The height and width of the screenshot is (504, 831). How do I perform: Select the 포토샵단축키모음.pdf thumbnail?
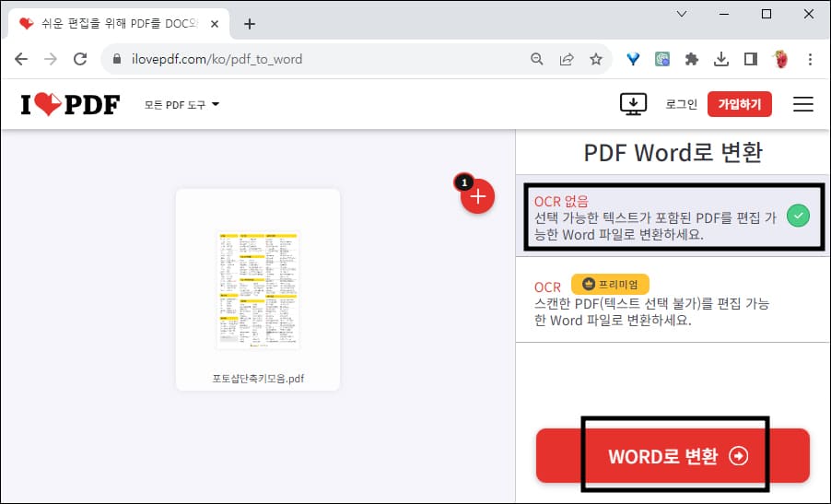tap(258, 290)
